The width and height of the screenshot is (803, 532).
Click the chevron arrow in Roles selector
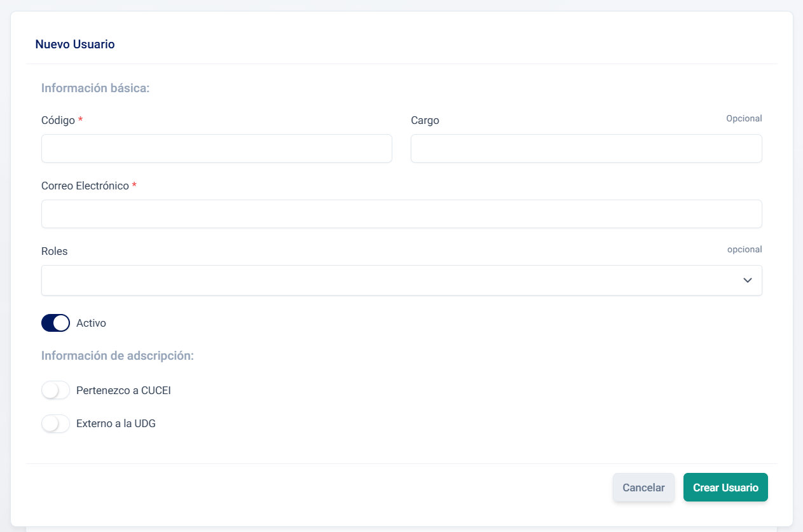point(748,280)
